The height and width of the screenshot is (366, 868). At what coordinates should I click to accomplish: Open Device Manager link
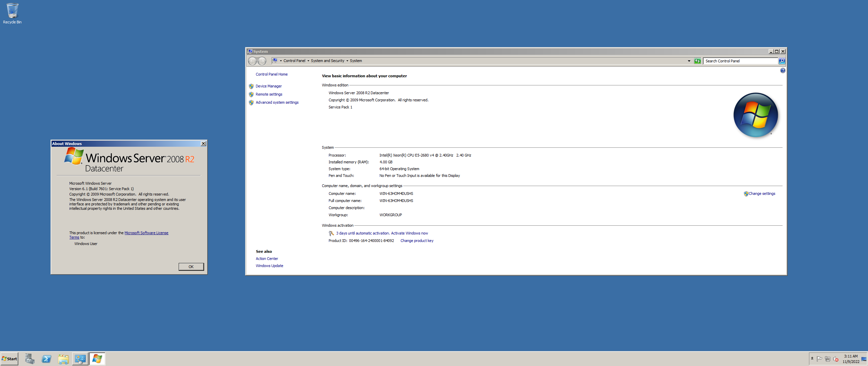click(x=269, y=86)
